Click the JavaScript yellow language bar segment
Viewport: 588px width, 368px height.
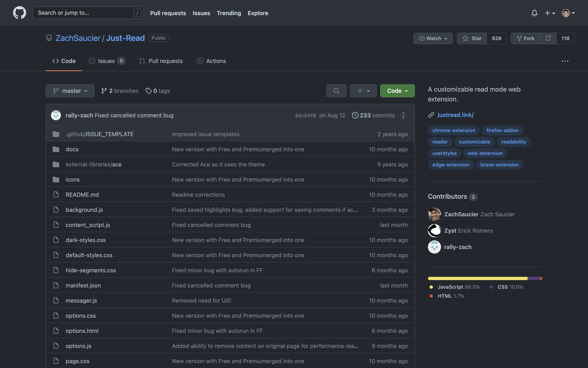478,278
